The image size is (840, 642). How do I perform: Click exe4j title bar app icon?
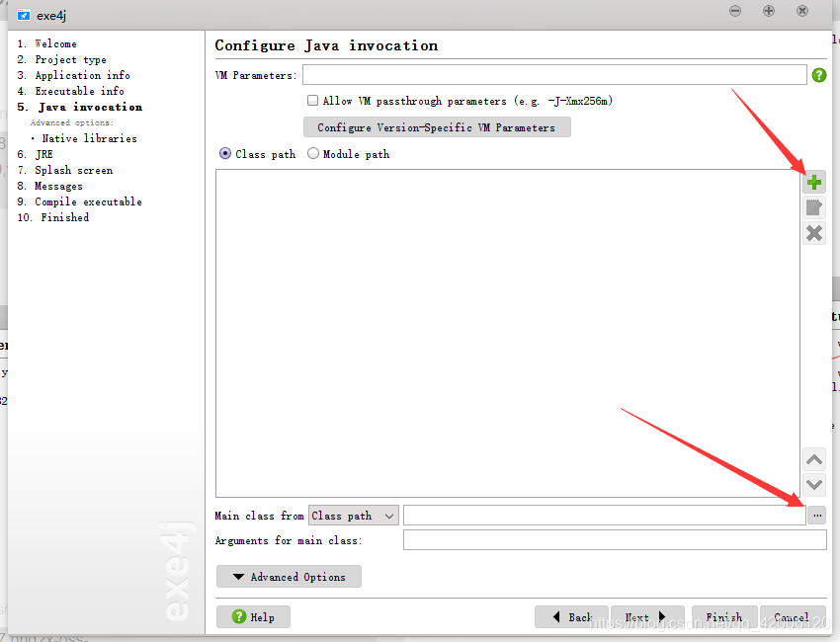click(23, 15)
